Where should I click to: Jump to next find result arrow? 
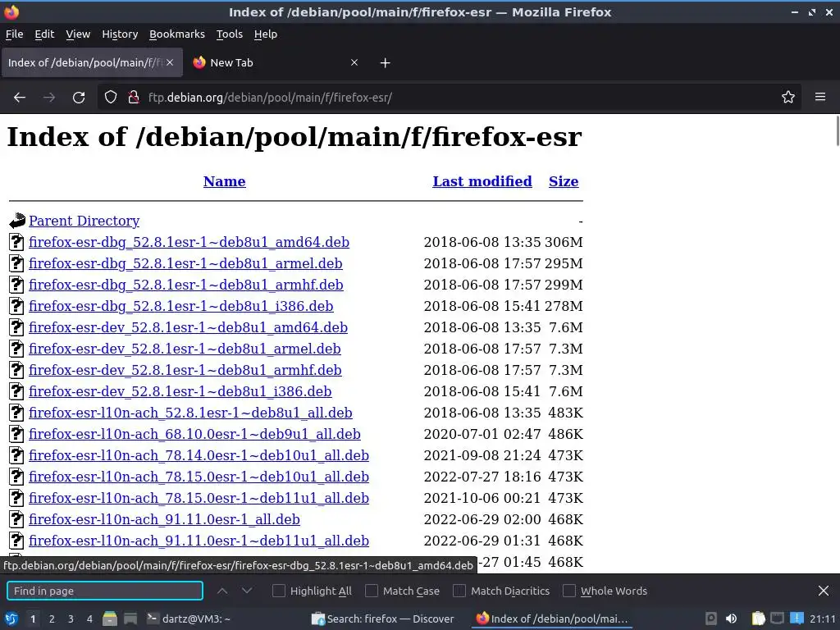pos(247,591)
